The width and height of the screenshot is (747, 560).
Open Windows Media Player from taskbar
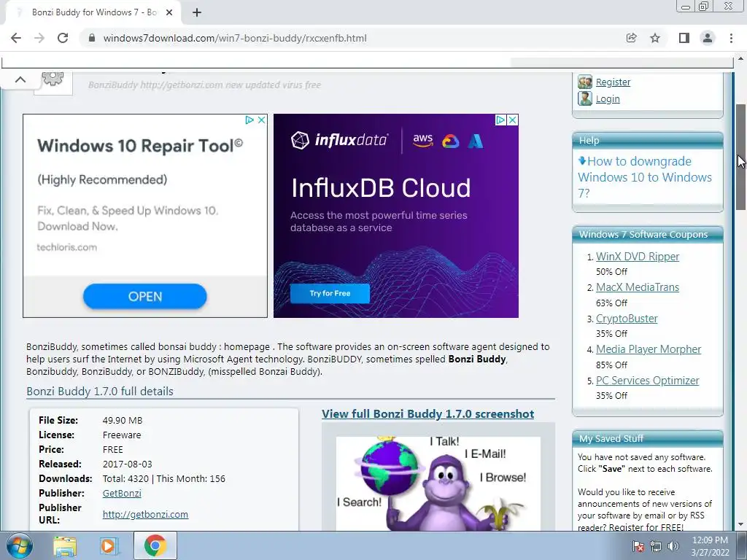(x=108, y=546)
